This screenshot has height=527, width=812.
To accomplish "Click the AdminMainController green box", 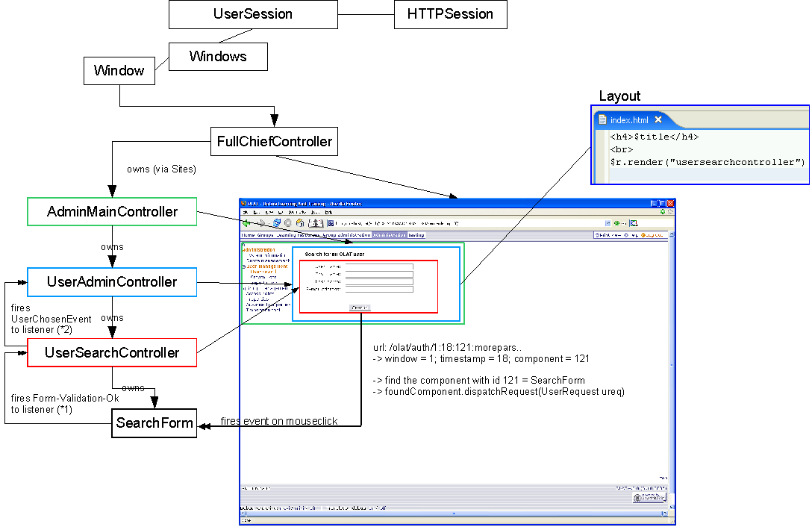I will pyautogui.click(x=112, y=211).
